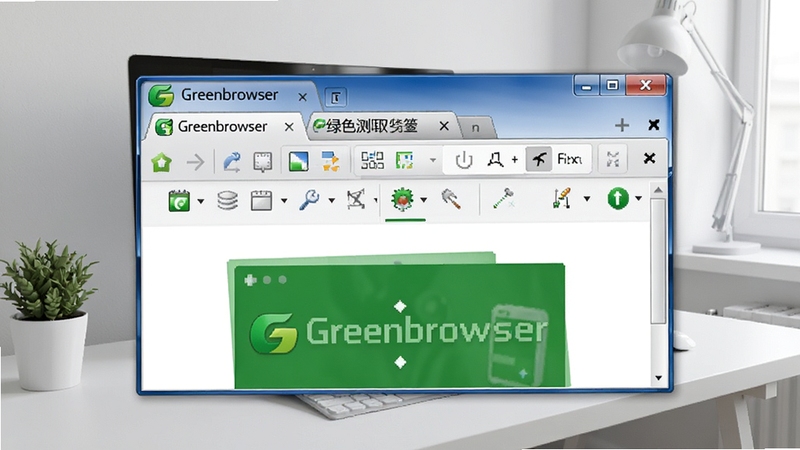Click the stamp outline icon
800x450 pixels.
[x=495, y=160]
